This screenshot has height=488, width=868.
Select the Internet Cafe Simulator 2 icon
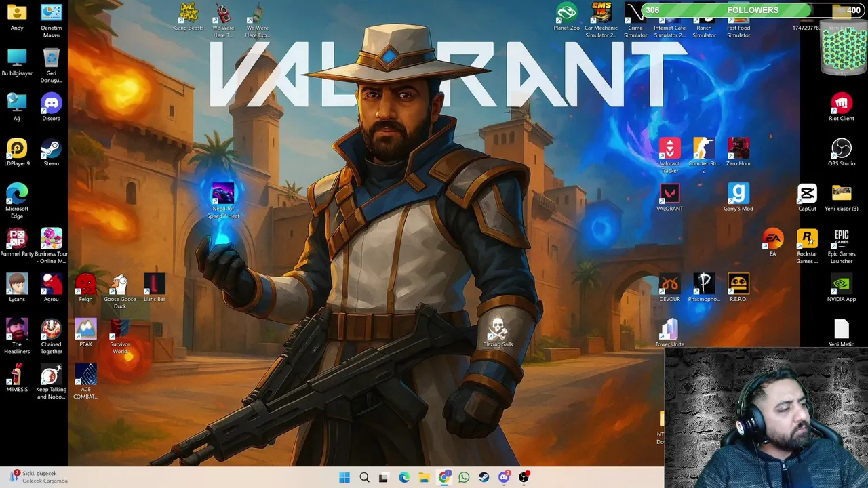point(669,21)
